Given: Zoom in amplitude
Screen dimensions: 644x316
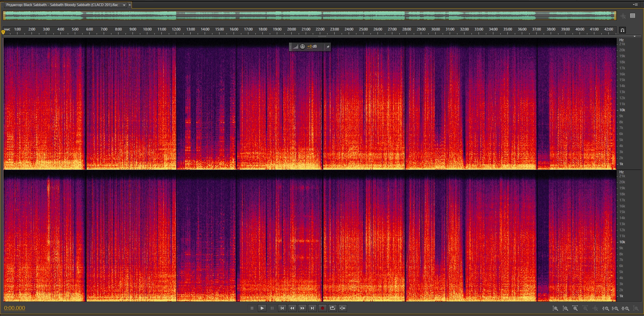Looking at the screenshot, I should point(555,308).
